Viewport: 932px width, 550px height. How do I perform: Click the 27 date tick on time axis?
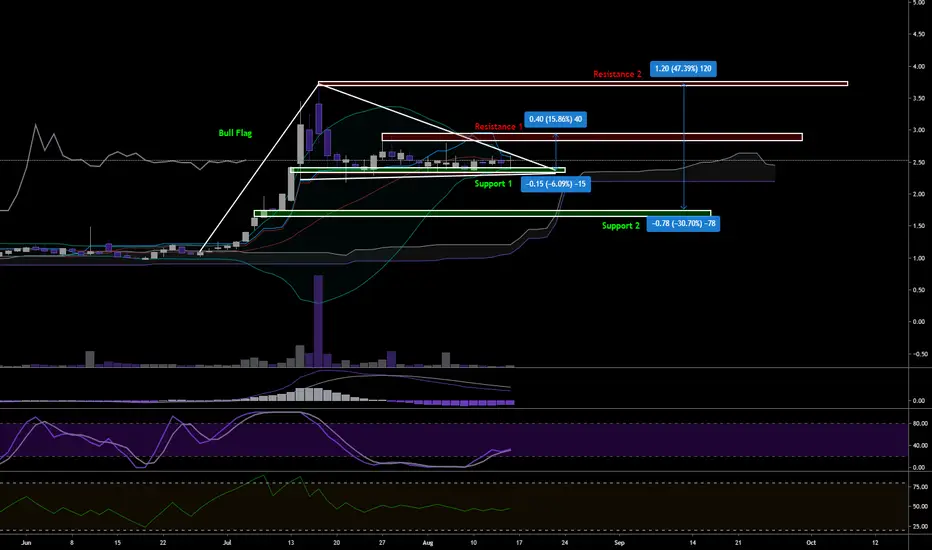(382, 542)
